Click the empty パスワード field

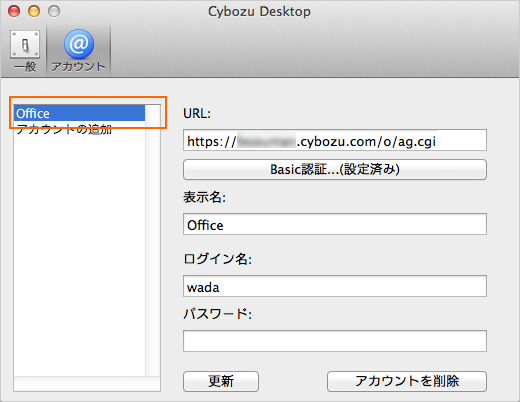335,341
